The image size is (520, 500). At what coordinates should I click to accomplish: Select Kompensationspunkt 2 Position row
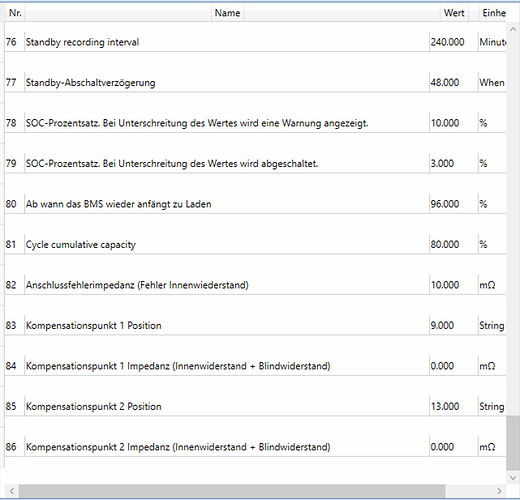coord(255,406)
